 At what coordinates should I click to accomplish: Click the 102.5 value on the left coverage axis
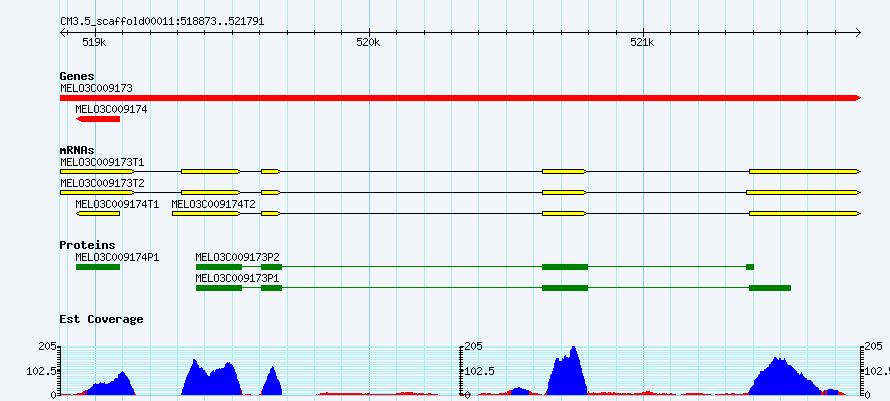[x=43, y=371]
